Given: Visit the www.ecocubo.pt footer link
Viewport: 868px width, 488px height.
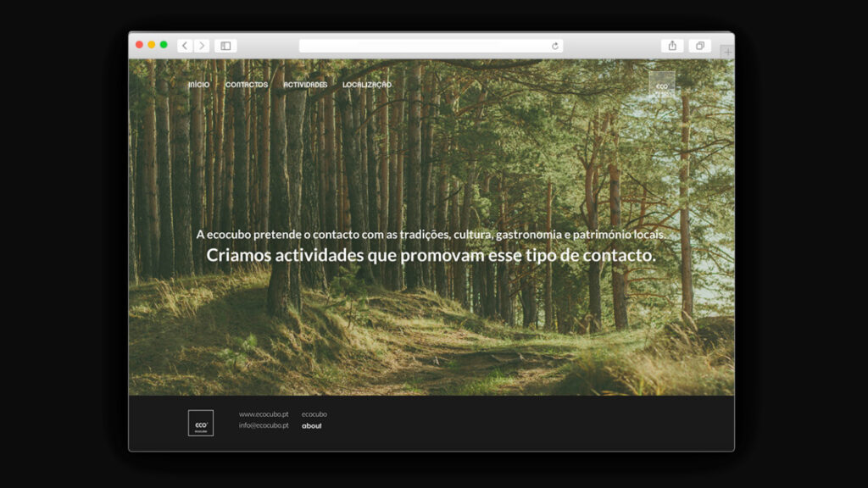Looking at the screenshot, I should [x=264, y=413].
